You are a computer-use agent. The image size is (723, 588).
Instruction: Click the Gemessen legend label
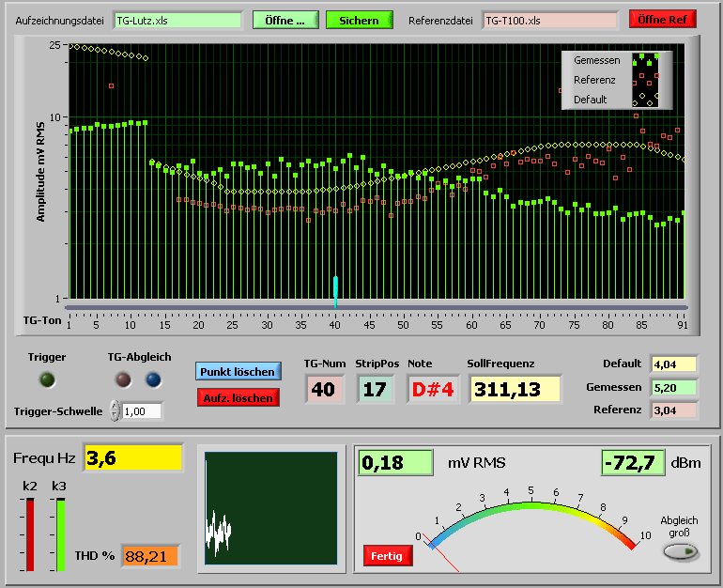click(x=596, y=60)
